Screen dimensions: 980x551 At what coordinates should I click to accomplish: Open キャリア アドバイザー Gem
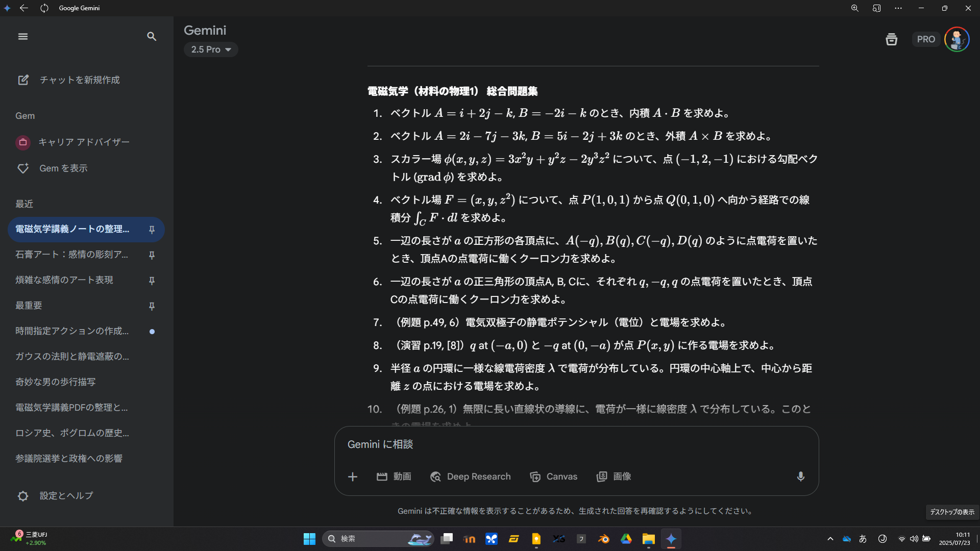tap(84, 142)
